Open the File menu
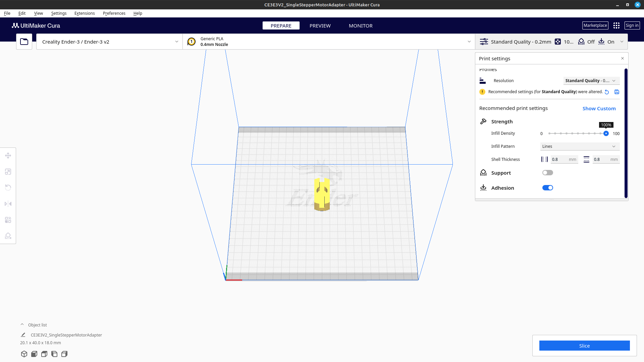This screenshot has width=644, height=362. [x=7, y=13]
